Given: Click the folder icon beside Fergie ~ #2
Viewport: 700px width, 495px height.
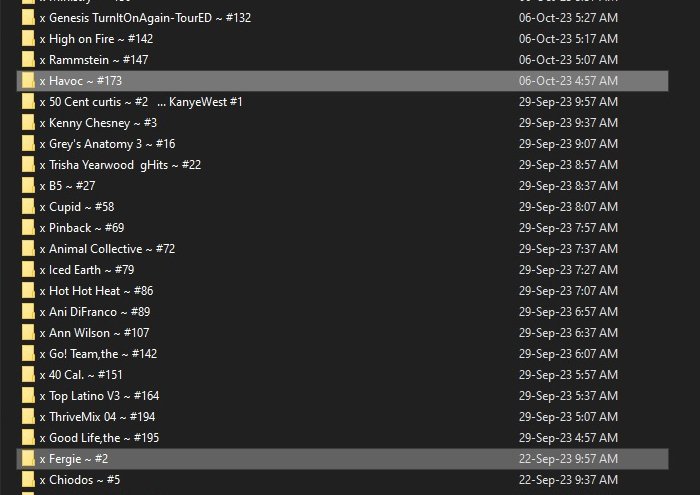Looking at the screenshot, I should tap(28, 459).
